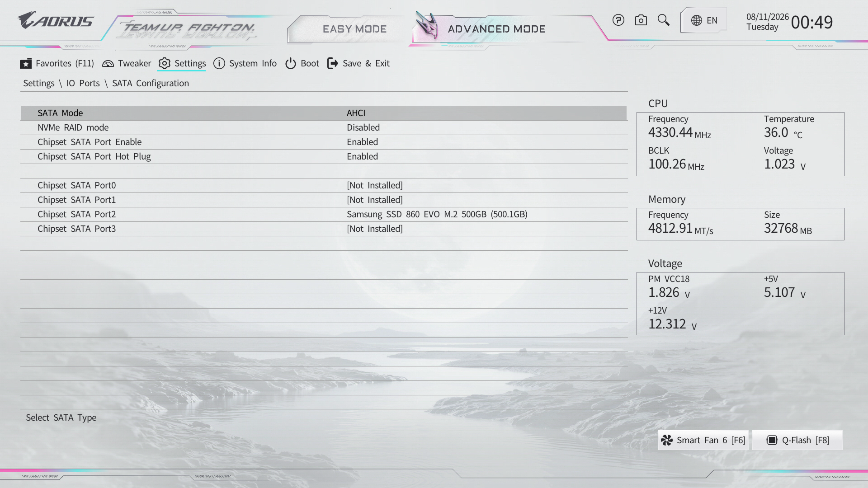Launch Q-Flash utility button
The image size is (868, 488).
click(x=797, y=440)
